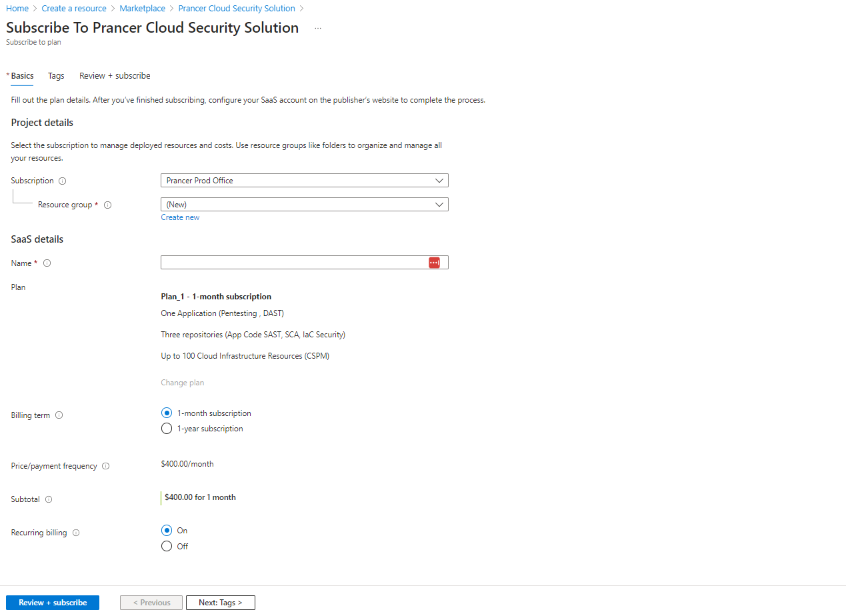Image resolution: width=846 pixels, height=616 pixels.
Task: Turn recurring billing Off
Action: (167, 546)
